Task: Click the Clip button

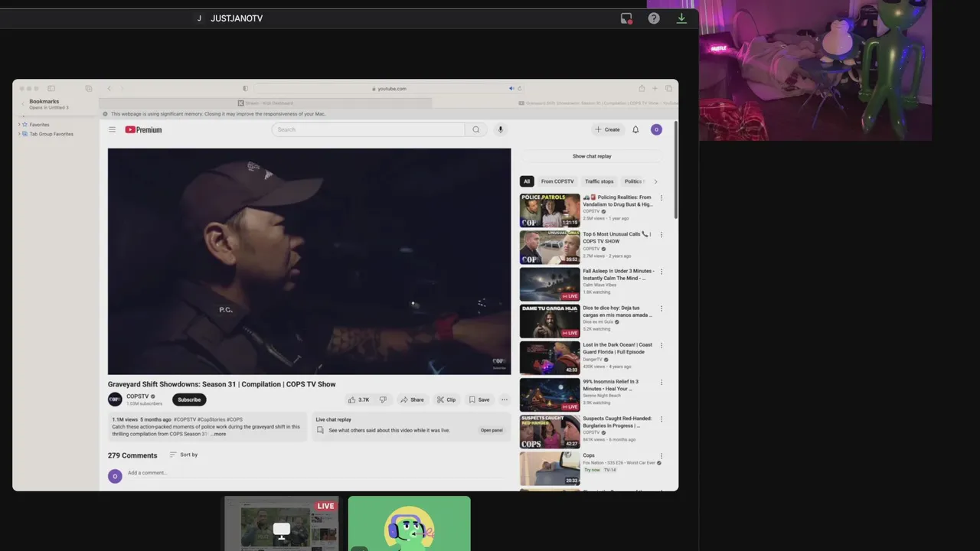Action: [x=446, y=399]
